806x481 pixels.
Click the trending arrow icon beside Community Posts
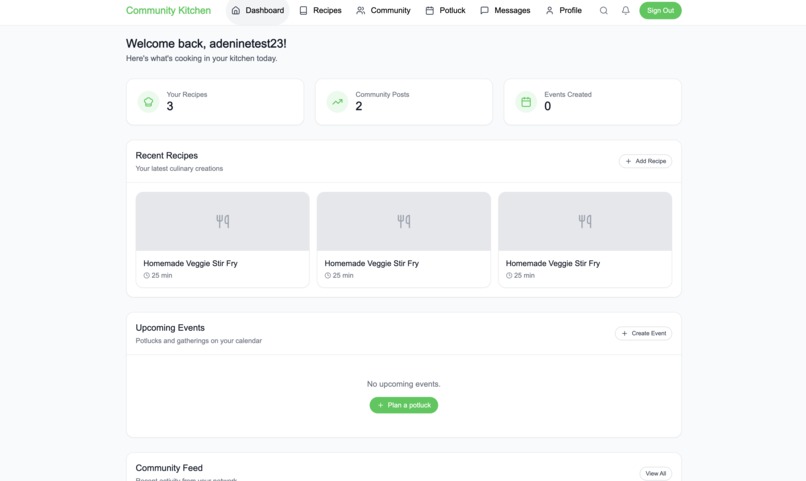tap(337, 102)
